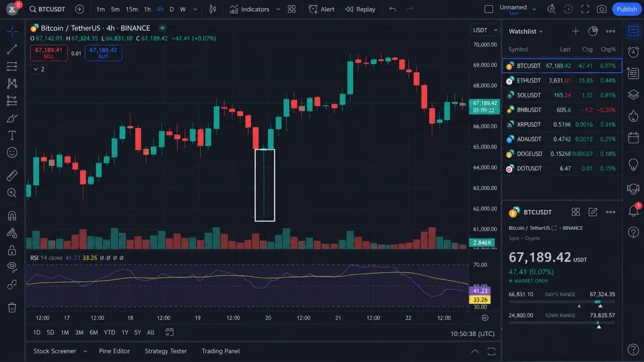Image resolution: width=644 pixels, height=362 pixels.
Task: Toggle magnet mode in left toolbar
Action: [x=12, y=216]
